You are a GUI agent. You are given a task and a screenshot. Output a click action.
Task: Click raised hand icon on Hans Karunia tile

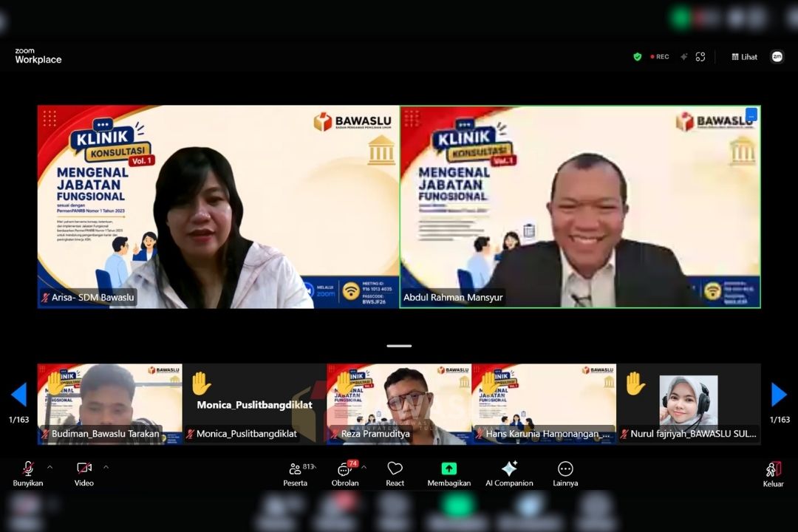point(490,383)
